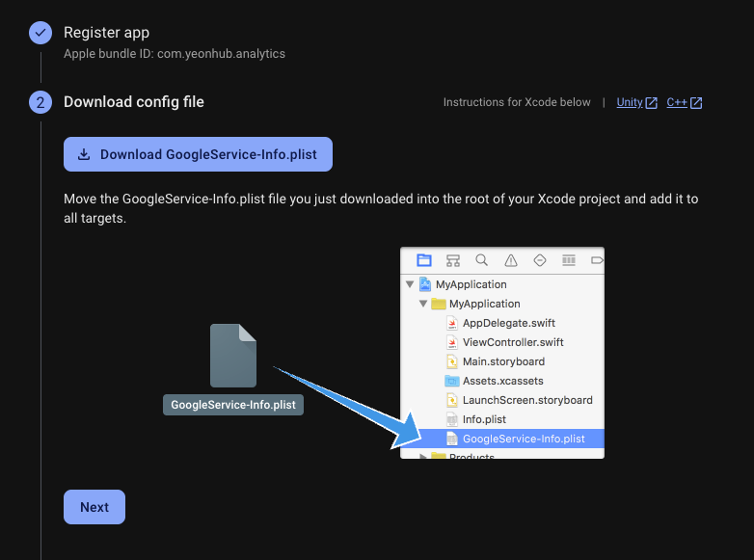Click the Download config file heading
Viewport: 754px width, 560px height.
134,102
